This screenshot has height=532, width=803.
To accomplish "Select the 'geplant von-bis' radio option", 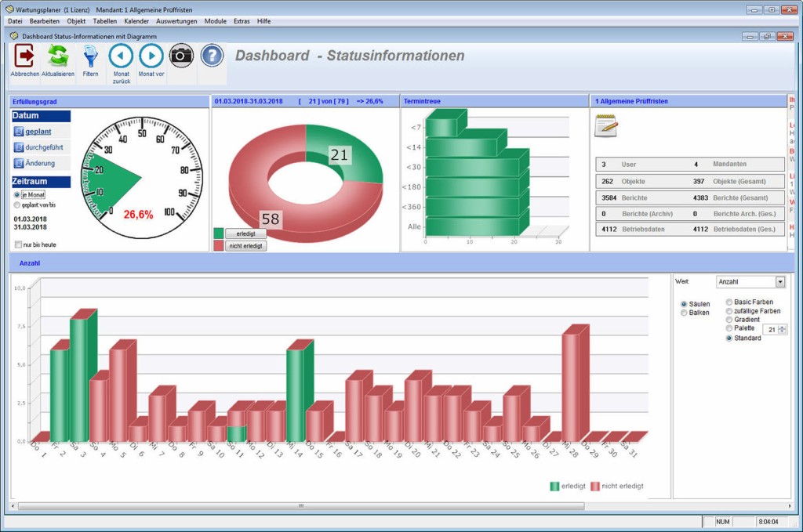I will click(x=17, y=204).
